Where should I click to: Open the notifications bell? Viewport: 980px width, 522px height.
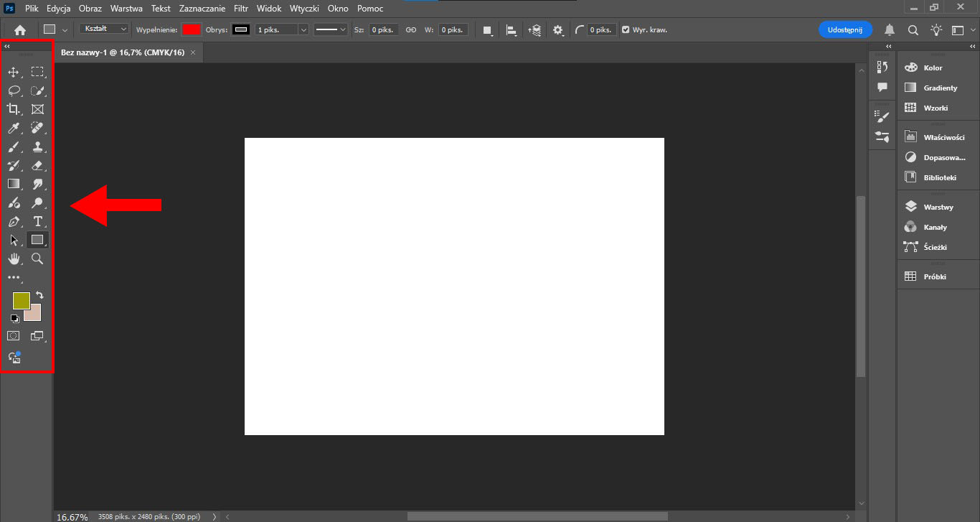pyautogui.click(x=890, y=29)
